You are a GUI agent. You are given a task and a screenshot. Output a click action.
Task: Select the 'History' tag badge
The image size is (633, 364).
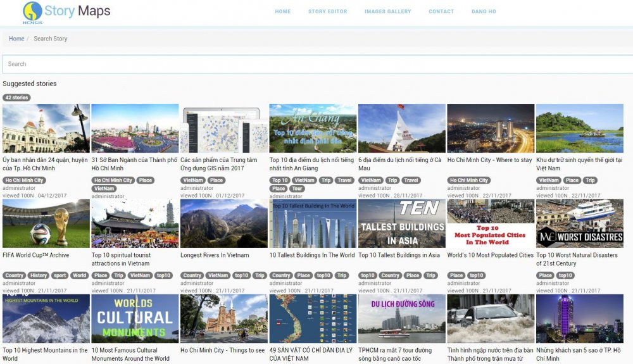(x=39, y=275)
